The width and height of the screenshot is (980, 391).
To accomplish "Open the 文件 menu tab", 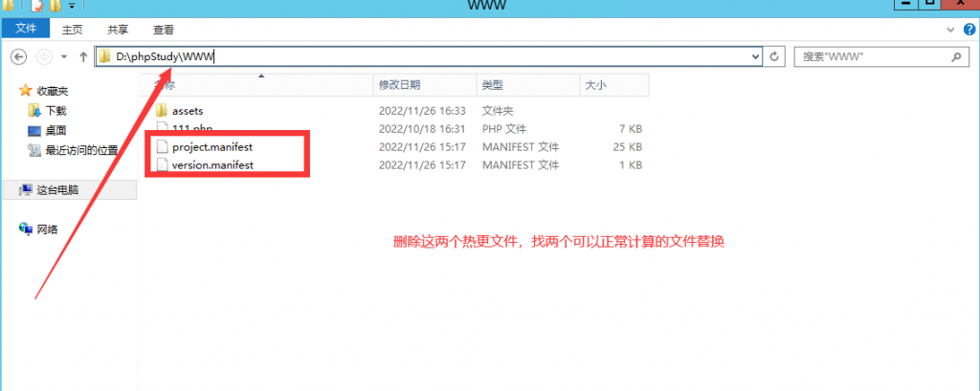I will [26, 28].
